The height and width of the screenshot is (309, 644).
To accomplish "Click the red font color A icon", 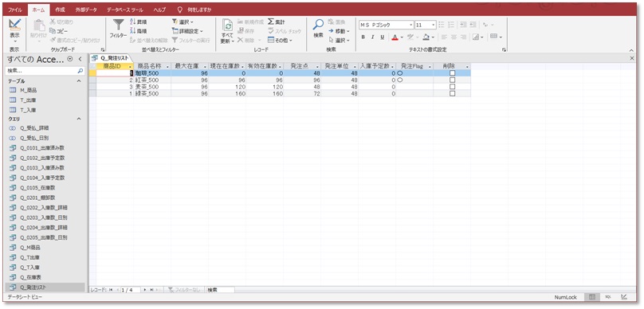I will 395,37.
